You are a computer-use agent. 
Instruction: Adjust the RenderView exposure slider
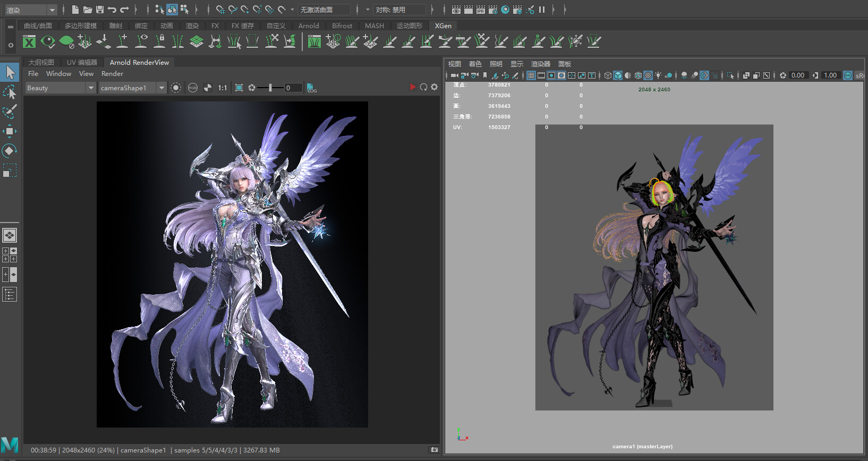(x=270, y=88)
